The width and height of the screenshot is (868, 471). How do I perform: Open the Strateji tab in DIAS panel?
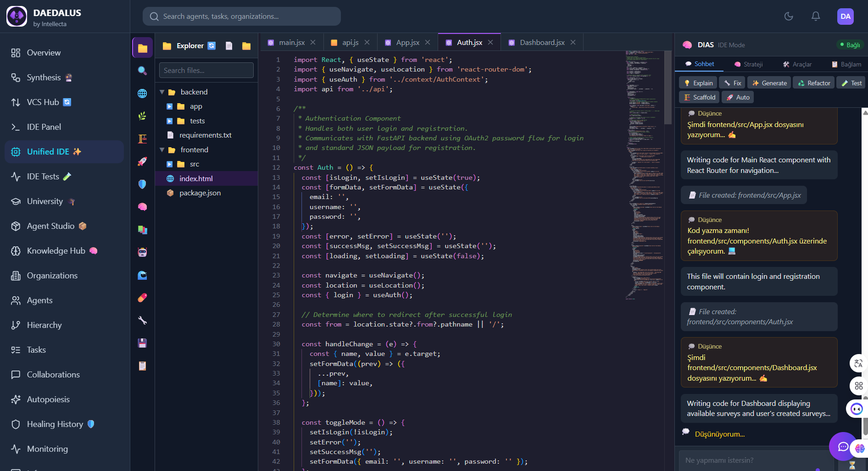coord(749,64)
